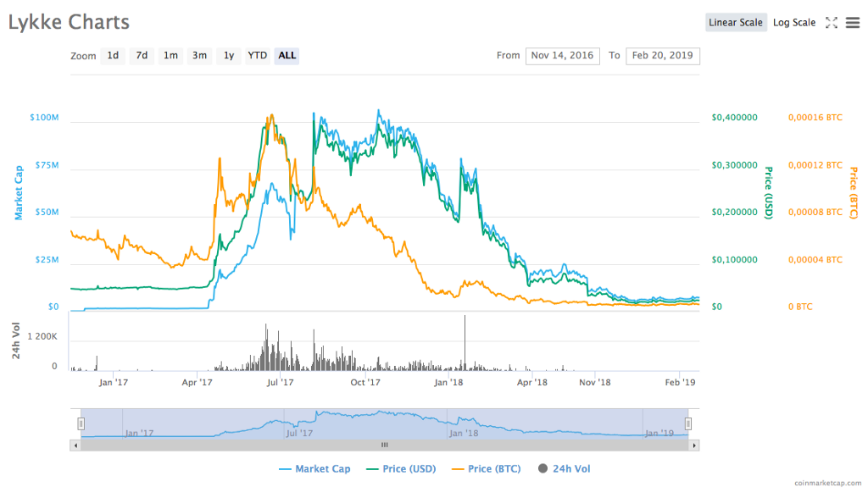Set zoom range to 7d

point(142,55)
